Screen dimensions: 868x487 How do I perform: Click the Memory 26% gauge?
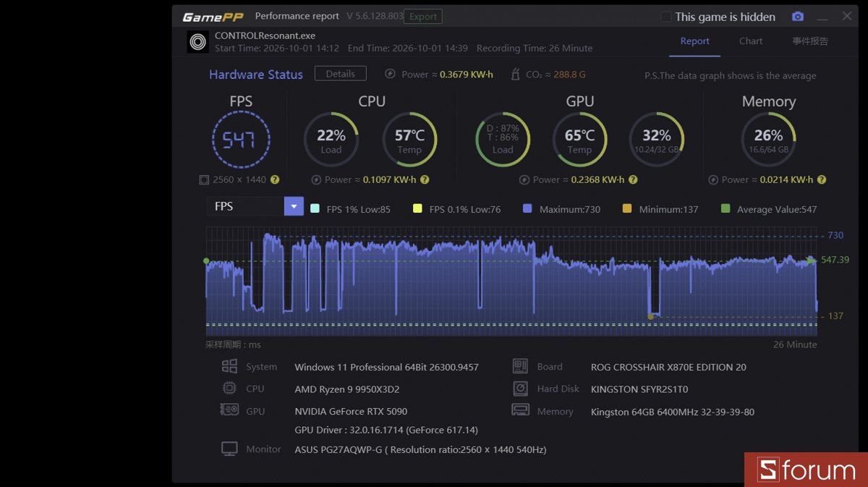click(768, 140)
